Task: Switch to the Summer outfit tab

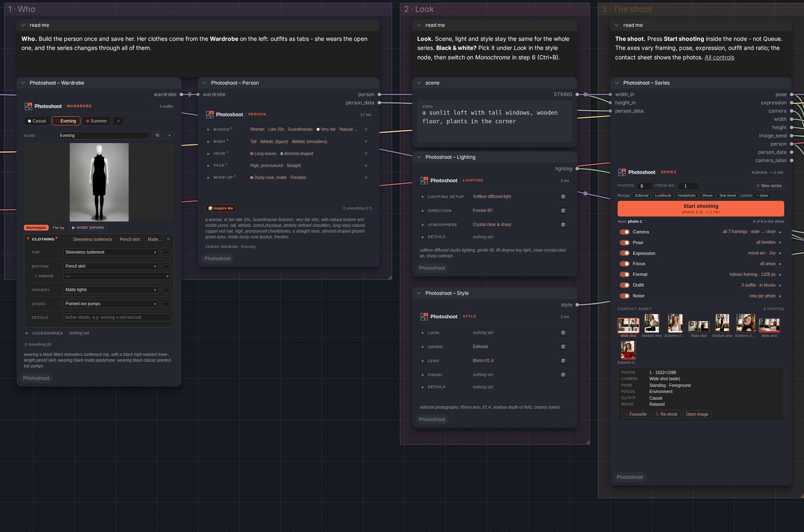Action: point(96,121)
